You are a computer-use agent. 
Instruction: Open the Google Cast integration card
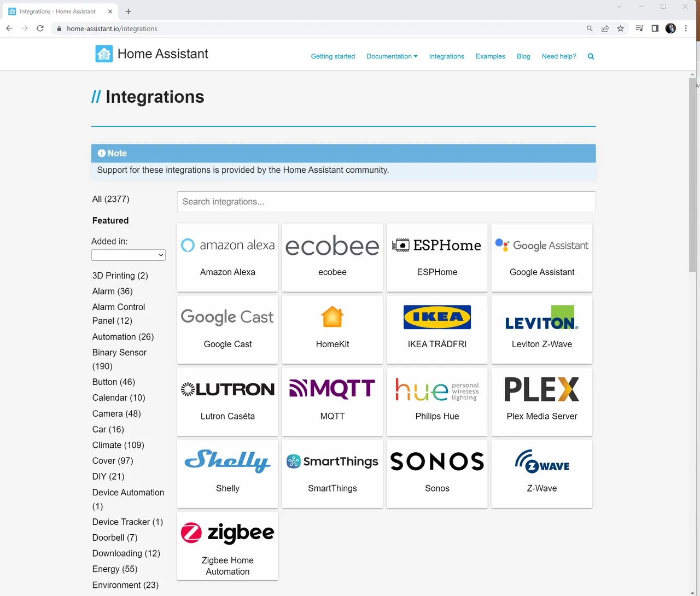coord(227,330)
